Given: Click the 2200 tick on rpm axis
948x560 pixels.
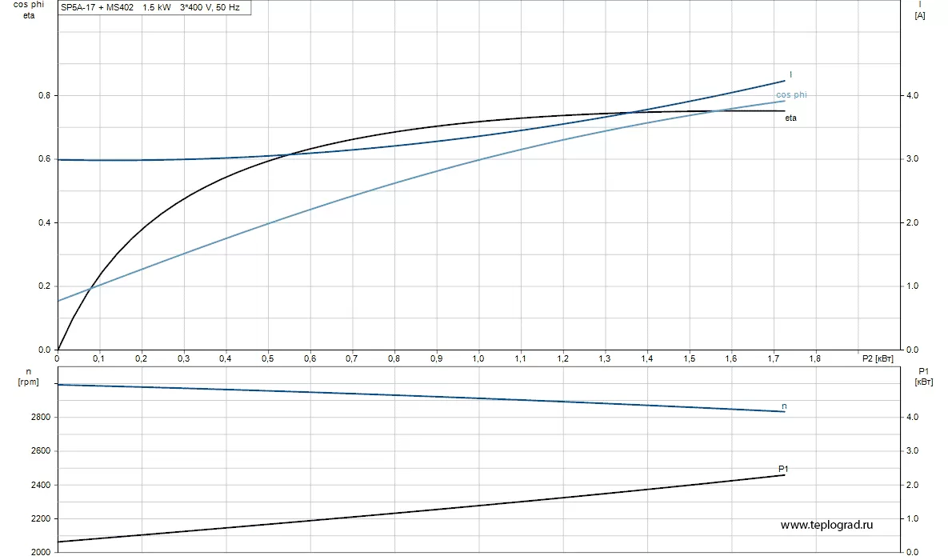Looking at the screenshot, I should [41, 519].
